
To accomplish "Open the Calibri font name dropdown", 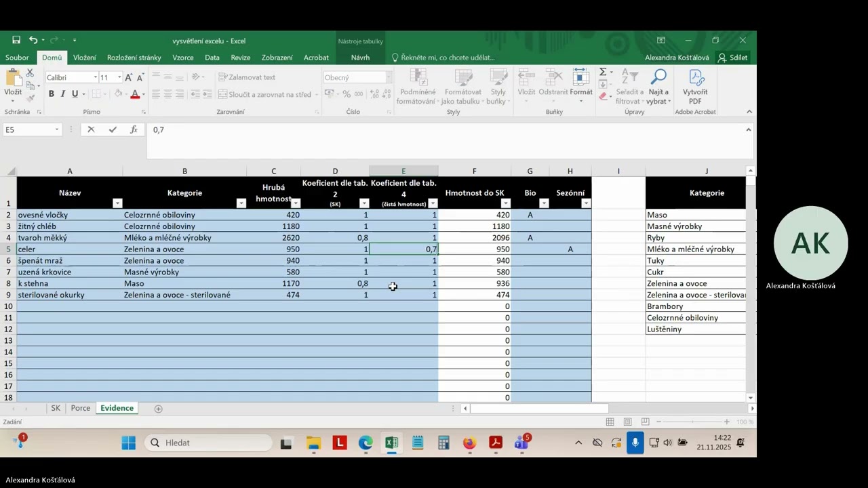I will pyautogui.click(x=94, y=77).
